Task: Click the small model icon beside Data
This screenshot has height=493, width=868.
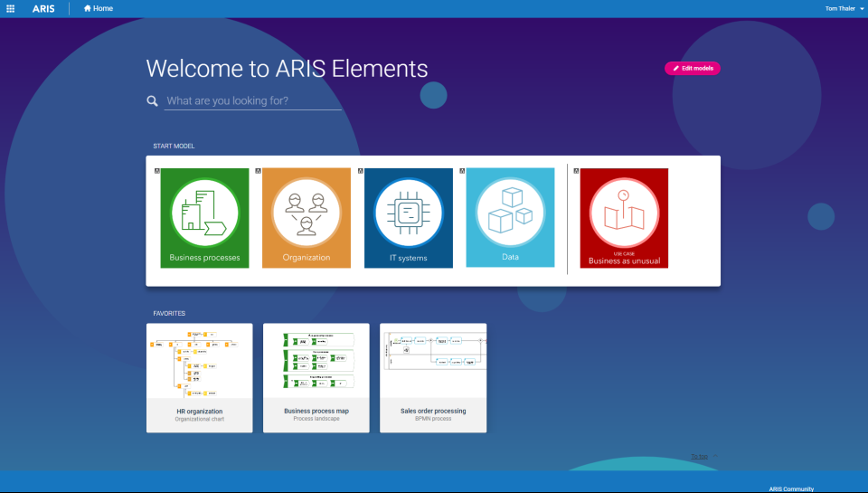Action: 462,171
